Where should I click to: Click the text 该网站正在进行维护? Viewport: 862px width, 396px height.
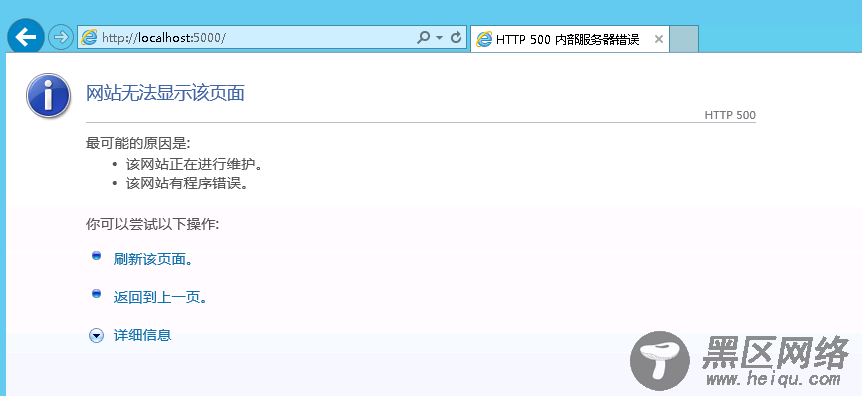pos(194,164)
